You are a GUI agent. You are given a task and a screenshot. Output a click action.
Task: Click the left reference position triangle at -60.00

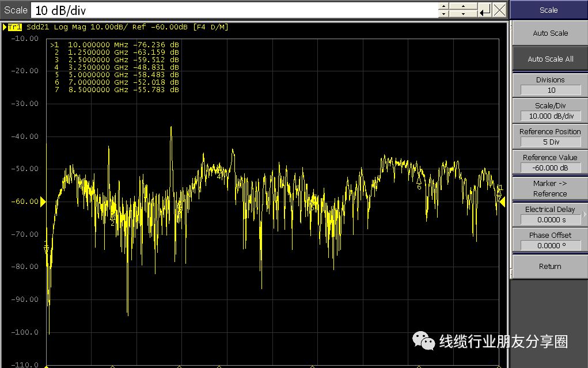pyautogui.click(x=43, y=202)
